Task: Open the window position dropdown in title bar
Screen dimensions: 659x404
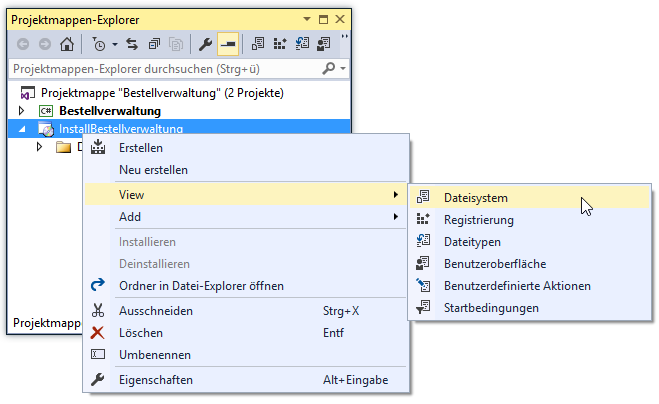Action: click(307, 19)
